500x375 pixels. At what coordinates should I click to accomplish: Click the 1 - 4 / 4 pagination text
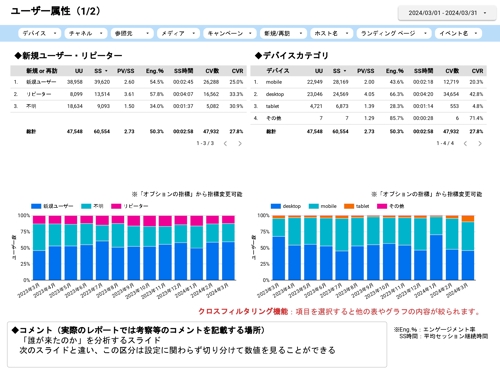445,143
